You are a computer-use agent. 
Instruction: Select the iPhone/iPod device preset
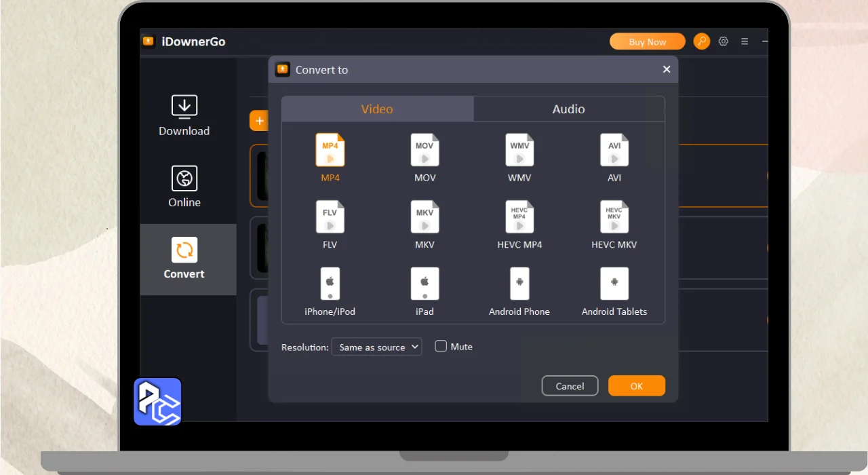coord(330,284)
